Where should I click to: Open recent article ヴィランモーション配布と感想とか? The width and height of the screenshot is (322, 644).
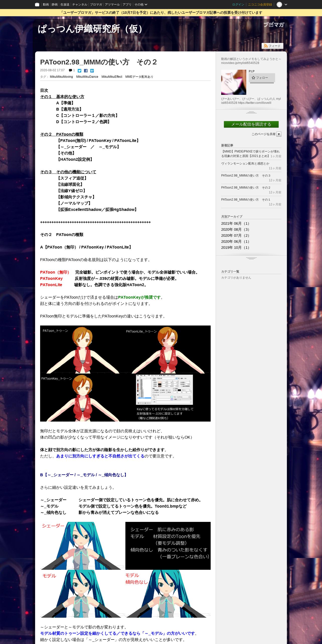245,164
